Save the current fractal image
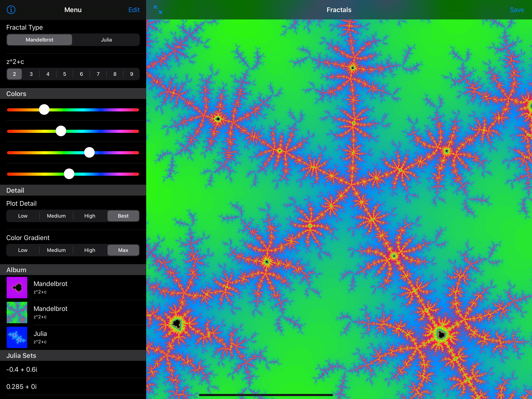This screenshot has width=532, height=399. (x=517, y=10)
